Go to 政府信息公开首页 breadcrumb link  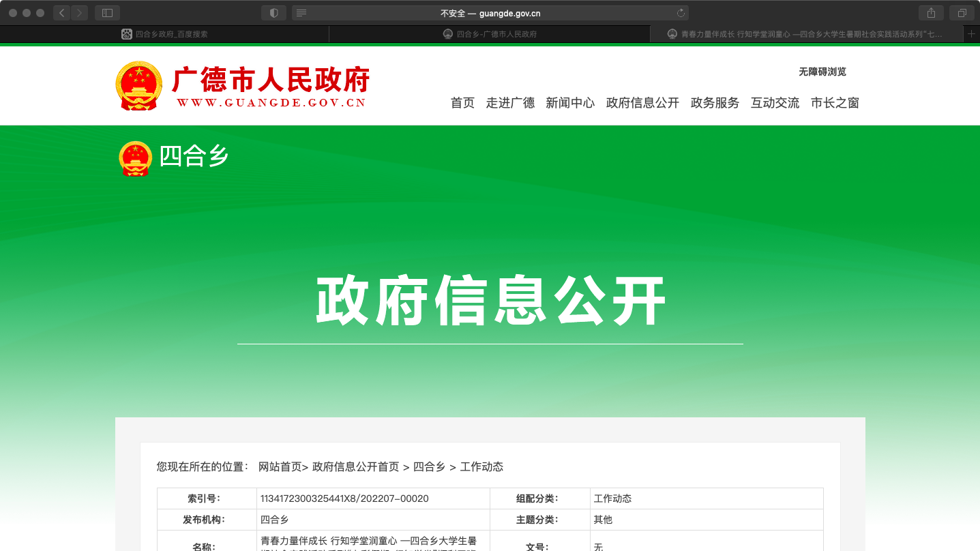[x=355, y=467]
